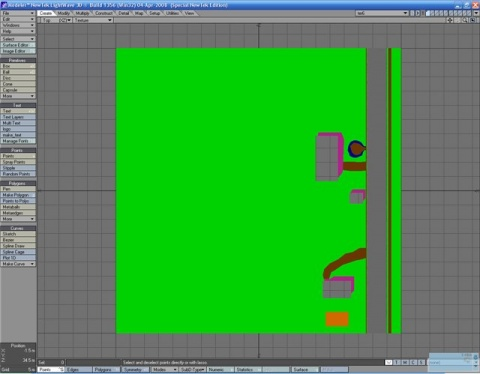
Task: Click the C color map button
Action: (x=414, y=362)
